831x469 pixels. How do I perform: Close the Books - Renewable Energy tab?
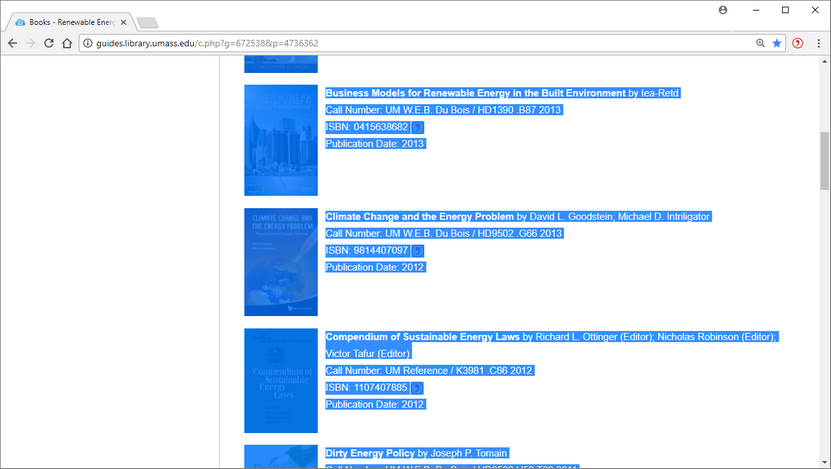pyautogui.click(x=123, y=22)
